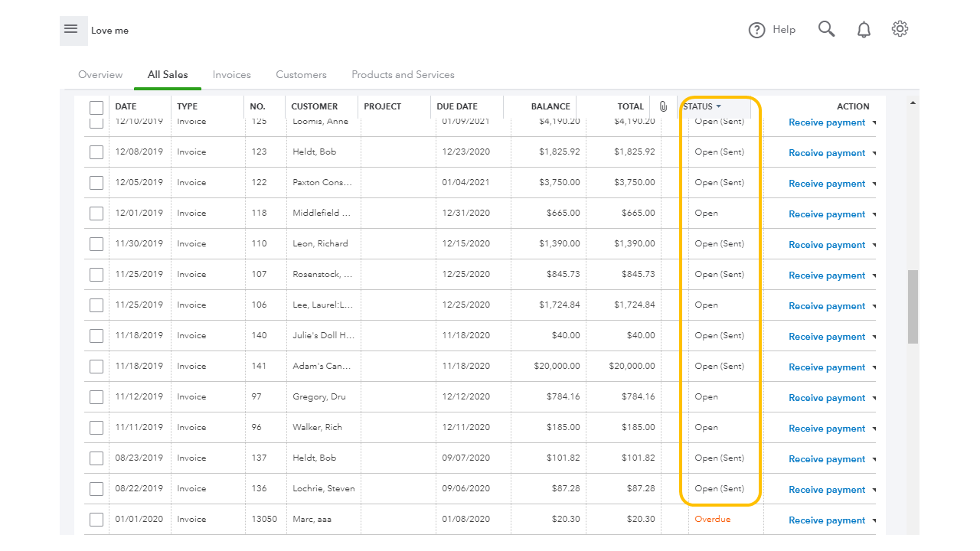Sort by the Status column dropdown
This screenshot has height=551, width=980.
pyautogui.click(x=702, y=106)
